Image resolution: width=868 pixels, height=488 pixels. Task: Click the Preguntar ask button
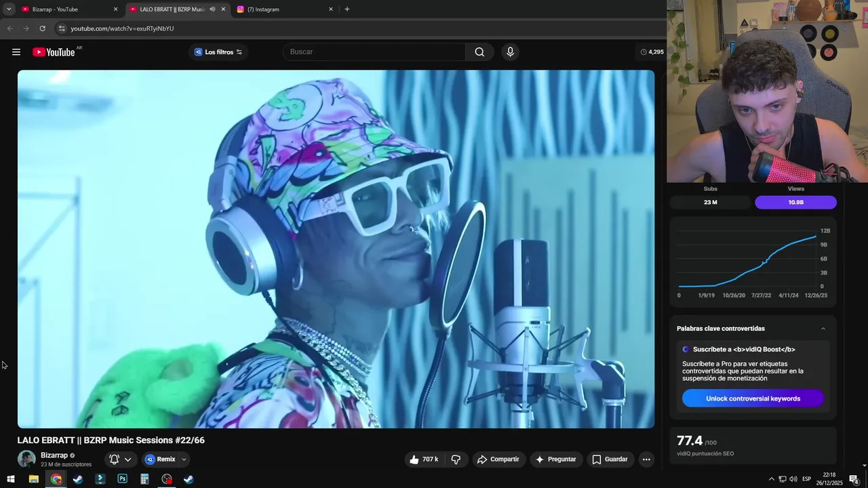pyautogui.click(x=556, y=460)
